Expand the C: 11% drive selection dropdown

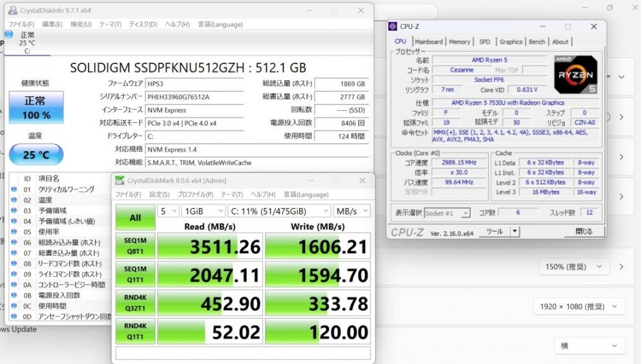tap(279, 211)
